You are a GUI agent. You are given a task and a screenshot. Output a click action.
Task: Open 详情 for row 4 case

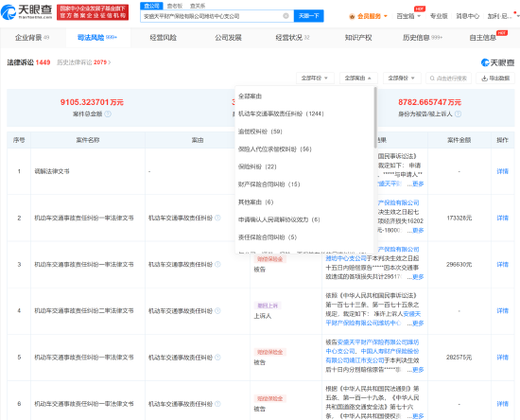[x=502, y=310]
